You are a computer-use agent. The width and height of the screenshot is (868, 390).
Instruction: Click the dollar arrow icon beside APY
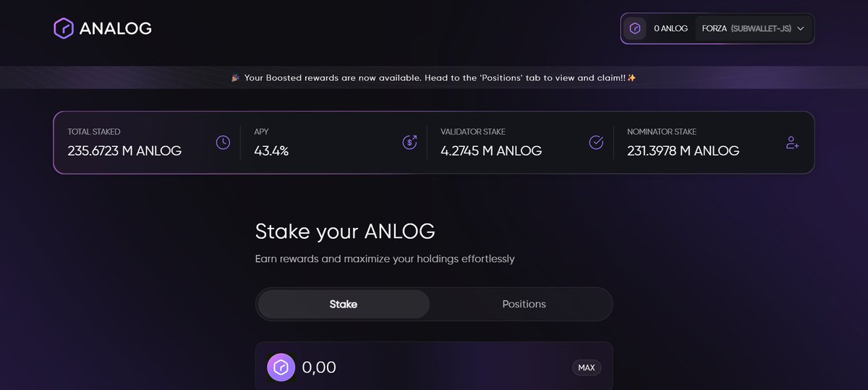409,143
